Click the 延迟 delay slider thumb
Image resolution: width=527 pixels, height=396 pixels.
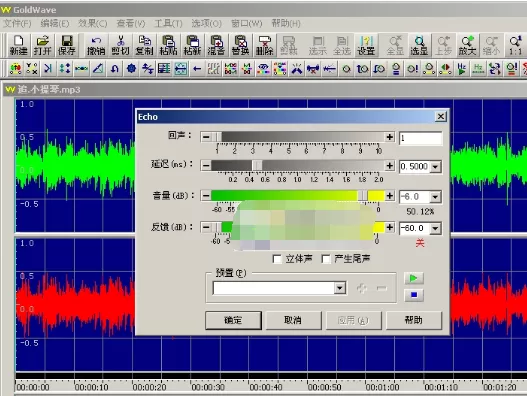click(x=257, y=165)
